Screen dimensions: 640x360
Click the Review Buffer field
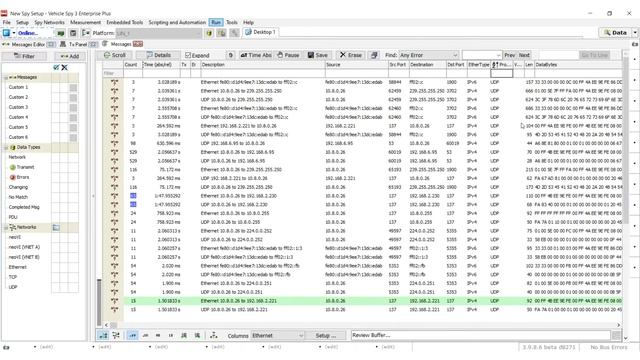tap(481, 336)
